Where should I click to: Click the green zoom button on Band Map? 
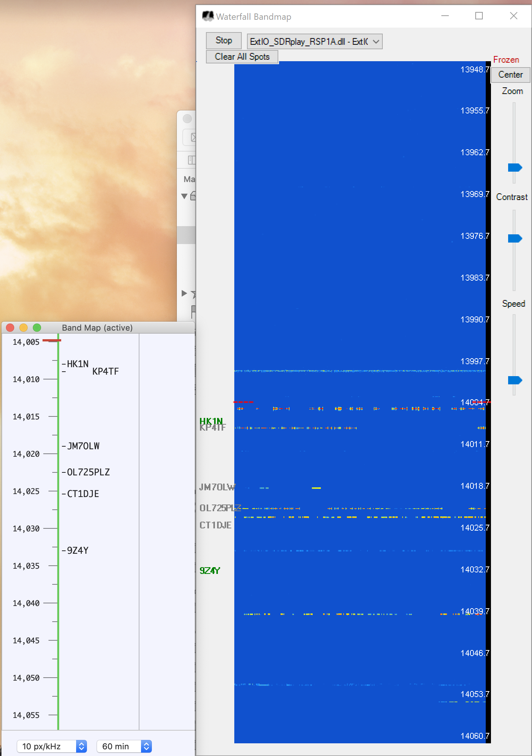point(37,328)
